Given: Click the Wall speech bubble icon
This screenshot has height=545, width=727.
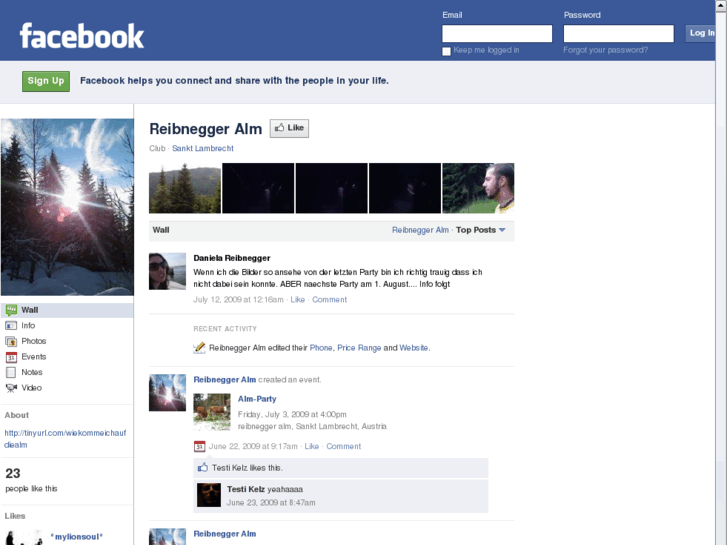Looking at the screenshot, I should click(x=12, y=310).
